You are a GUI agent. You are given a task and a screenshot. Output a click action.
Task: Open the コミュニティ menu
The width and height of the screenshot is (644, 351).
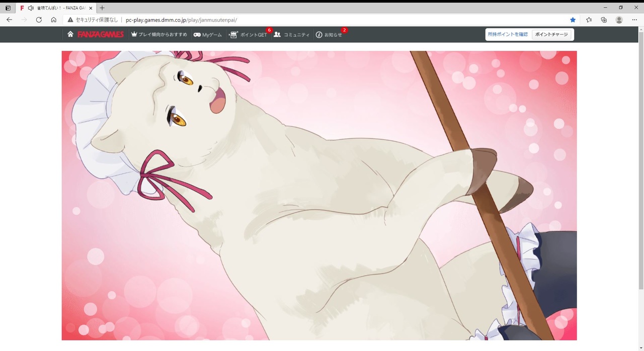(x=291, y=34)
